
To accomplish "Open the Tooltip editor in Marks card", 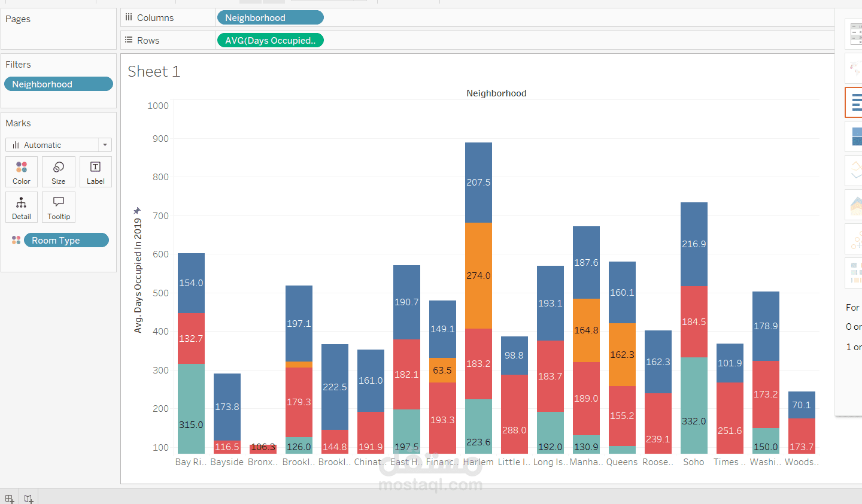I will point(59,207).
